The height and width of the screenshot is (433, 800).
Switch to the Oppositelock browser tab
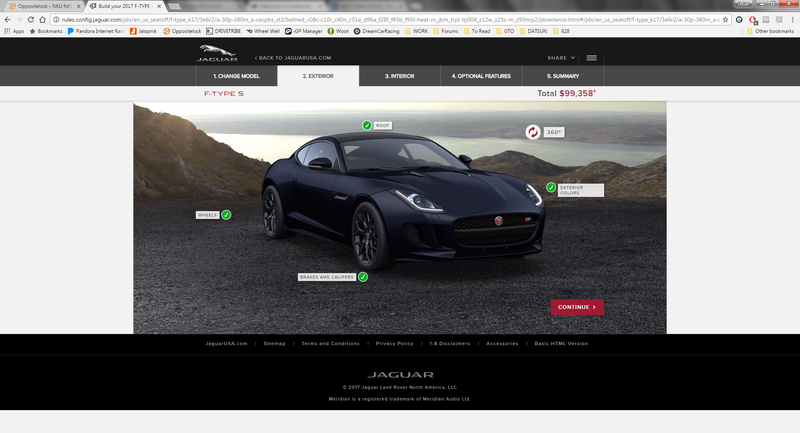43,6
